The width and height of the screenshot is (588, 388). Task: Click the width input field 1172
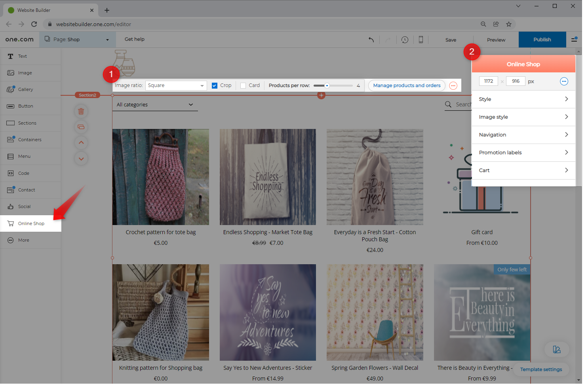tap(489, 81)
